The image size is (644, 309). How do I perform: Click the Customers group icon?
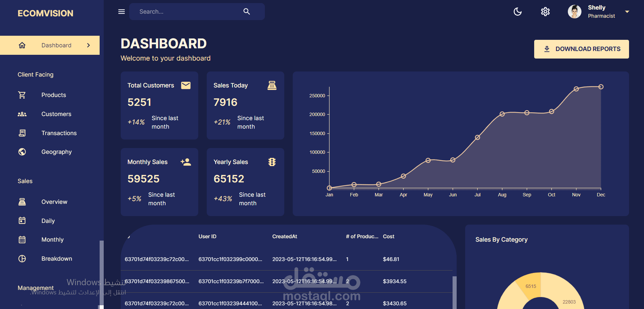[x=22, y=114]
